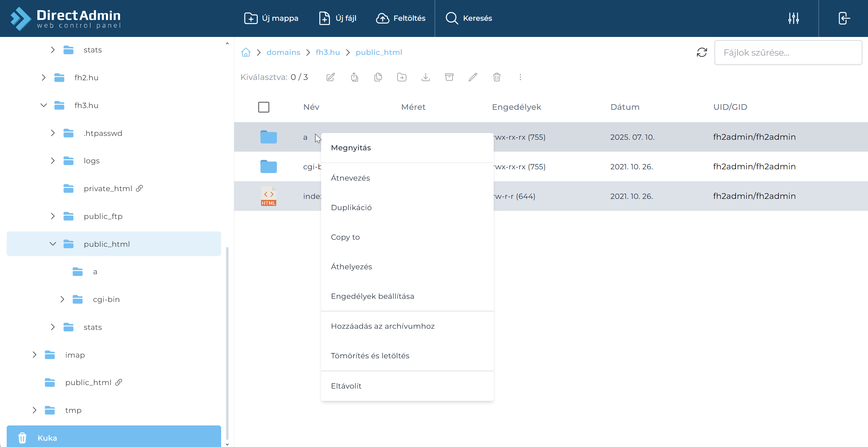Tick the select-all checkbox in header

[x=264, y=107]
